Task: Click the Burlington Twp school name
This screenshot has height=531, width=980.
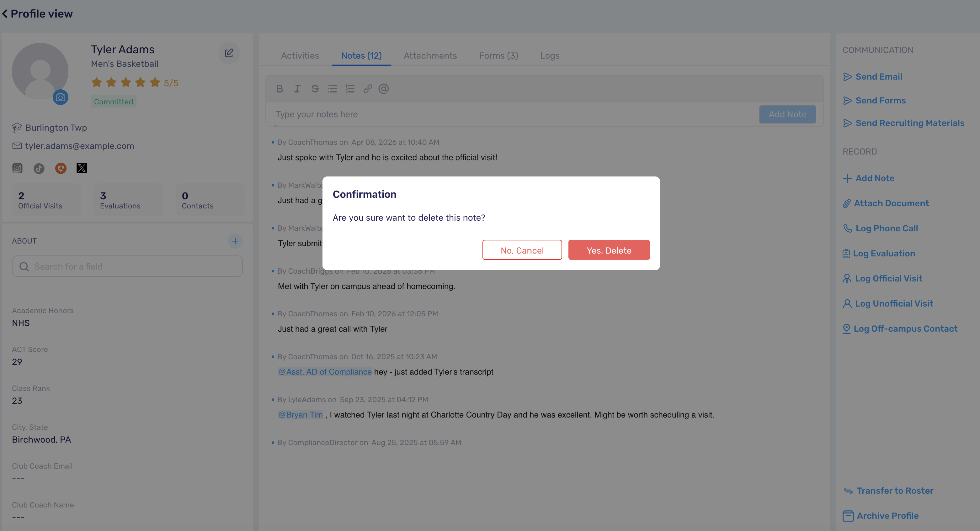Action: click(x=56, y=128)
